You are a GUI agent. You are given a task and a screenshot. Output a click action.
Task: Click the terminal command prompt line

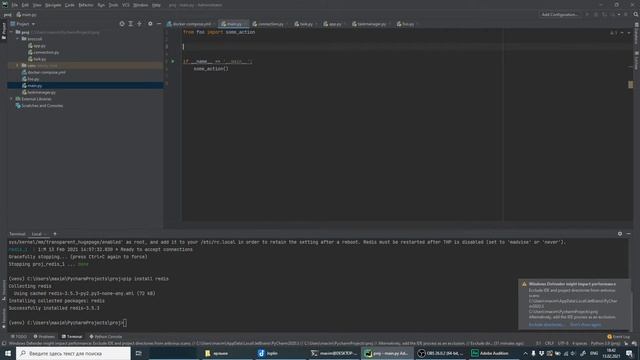click(67, 322)
